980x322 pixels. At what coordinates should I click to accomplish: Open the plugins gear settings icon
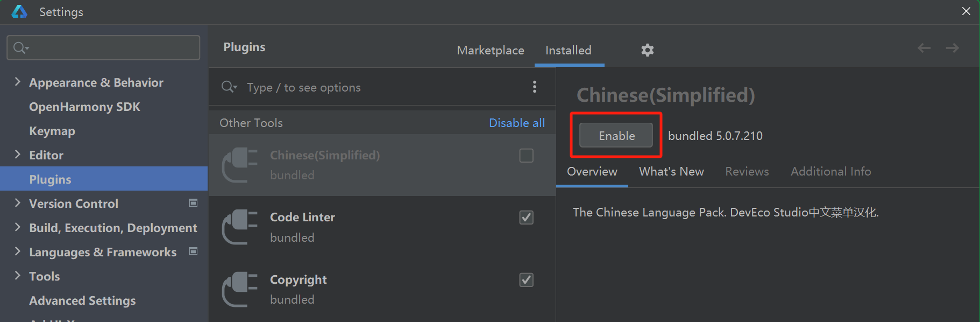click(647, 50)
